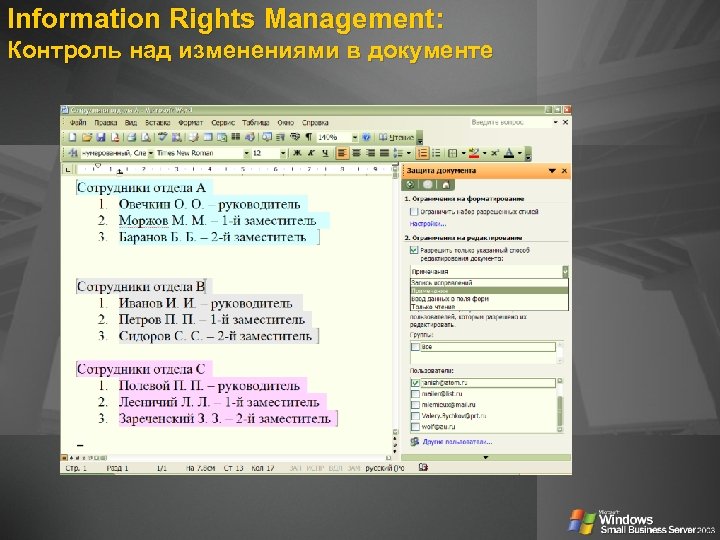Justify the text alignment

coord(384,153)
